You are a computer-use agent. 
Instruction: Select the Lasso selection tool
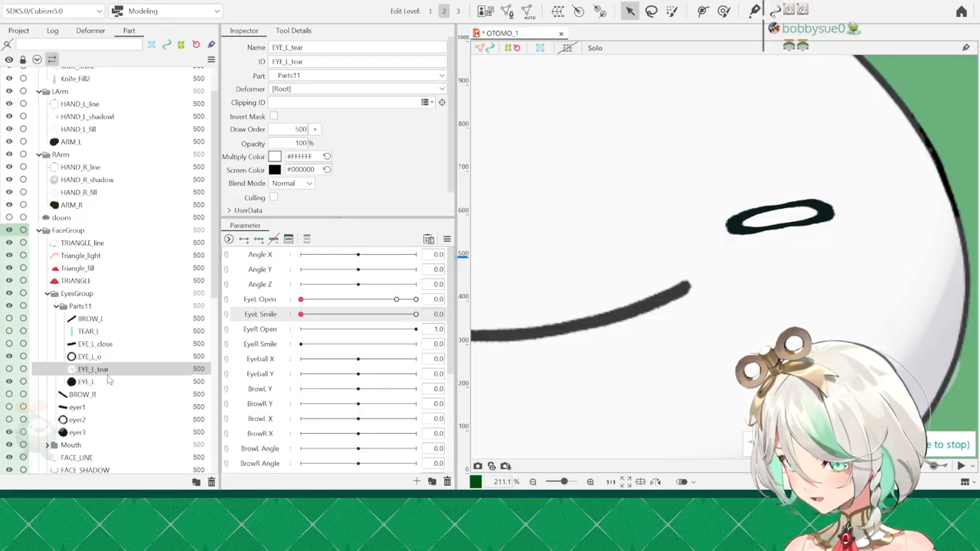coord(651,11)
